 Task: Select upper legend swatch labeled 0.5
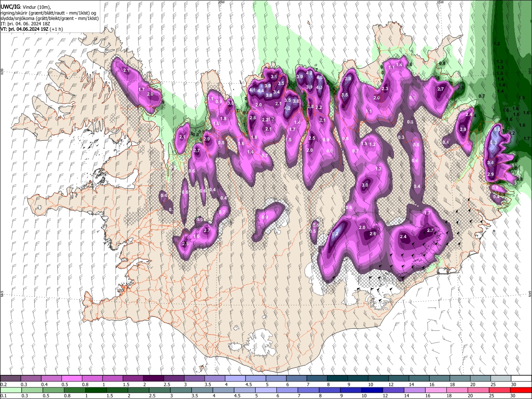(x=71, y=378)
